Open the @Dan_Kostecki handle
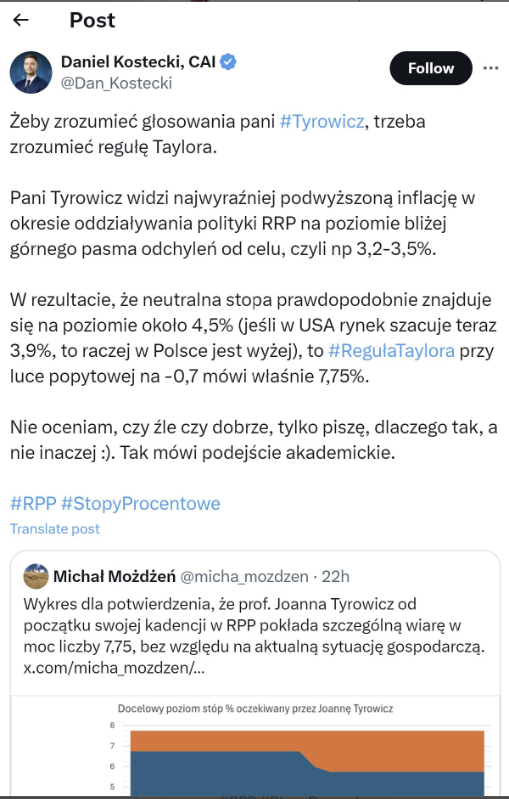509x799 pixels. 117,83
